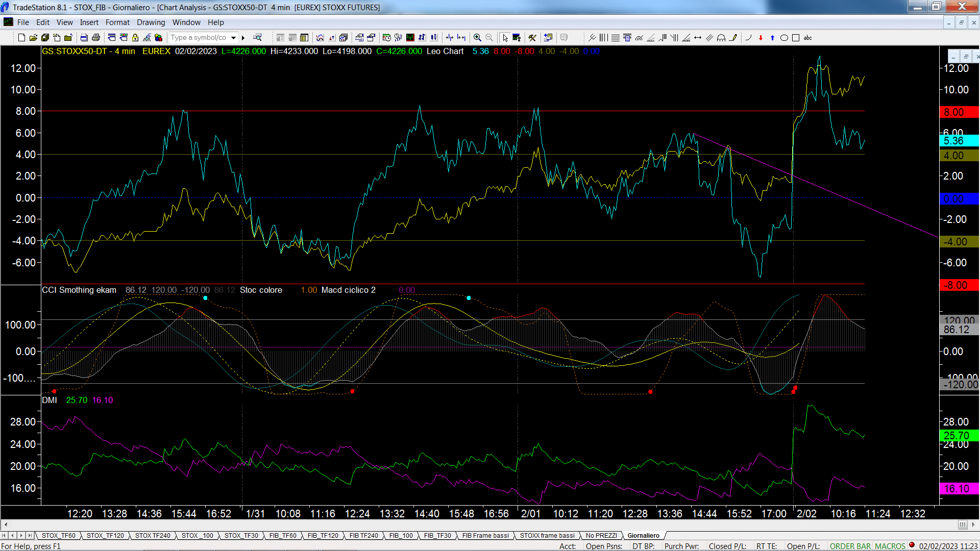Click the CCI Smothing ekam indicator label

(x=79, y=290)
